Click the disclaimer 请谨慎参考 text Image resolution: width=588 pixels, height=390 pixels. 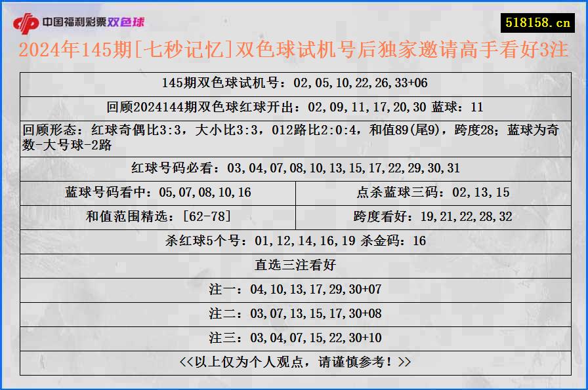click(294, 361)
